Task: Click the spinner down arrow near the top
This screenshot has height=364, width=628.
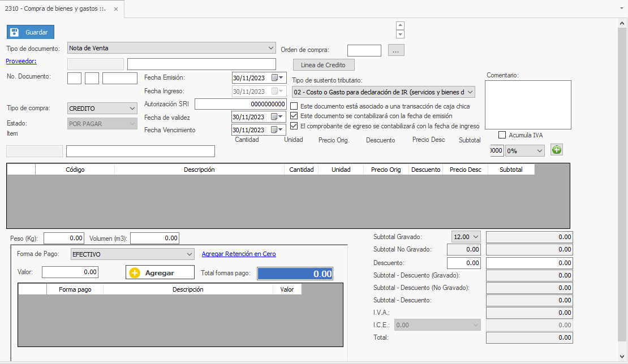Action: tap(400, 34)
